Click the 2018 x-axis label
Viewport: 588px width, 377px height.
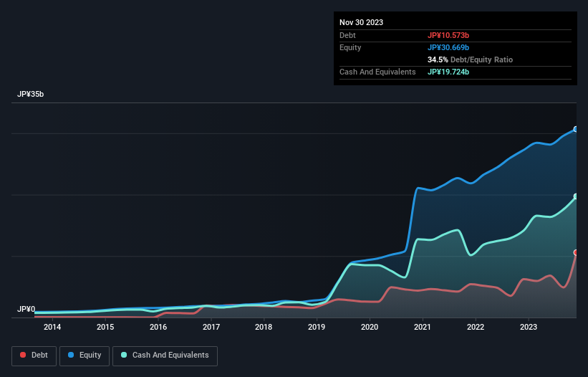pyautogui.click(x=264, y=327)
